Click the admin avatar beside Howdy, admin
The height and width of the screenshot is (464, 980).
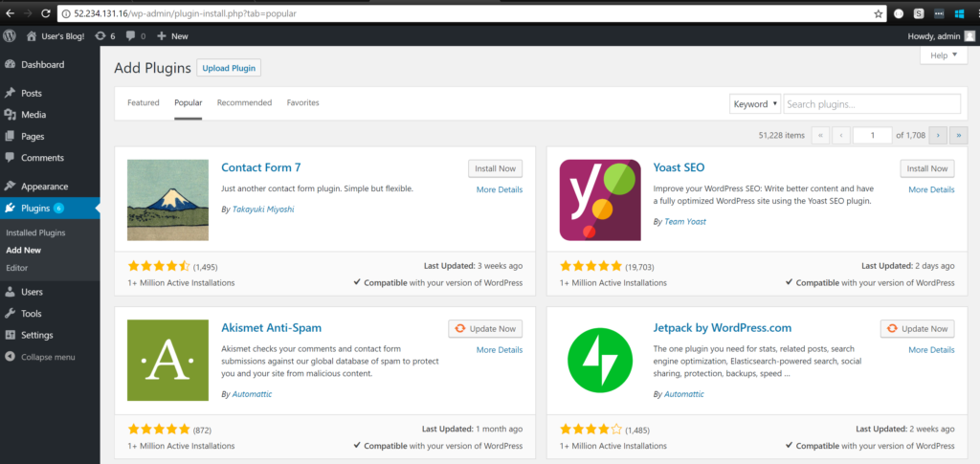coord(969,36)
